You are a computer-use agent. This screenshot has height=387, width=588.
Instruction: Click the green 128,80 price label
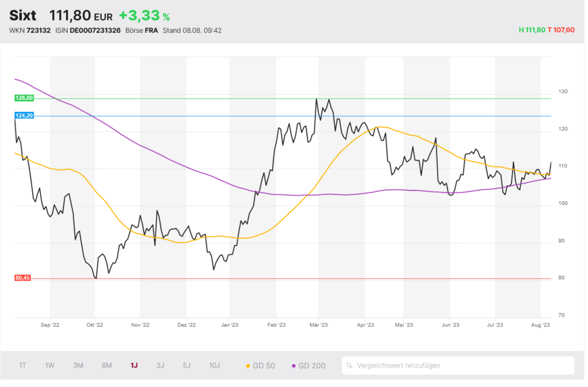[x=24, y=98]
